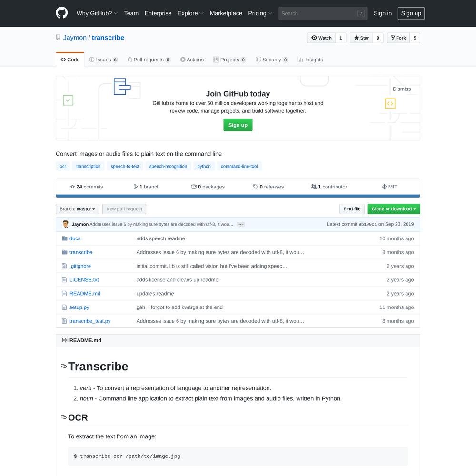Click the transcribe folder icon
The height and width of the screenshot is (476, 476).
tap(64, 252)
